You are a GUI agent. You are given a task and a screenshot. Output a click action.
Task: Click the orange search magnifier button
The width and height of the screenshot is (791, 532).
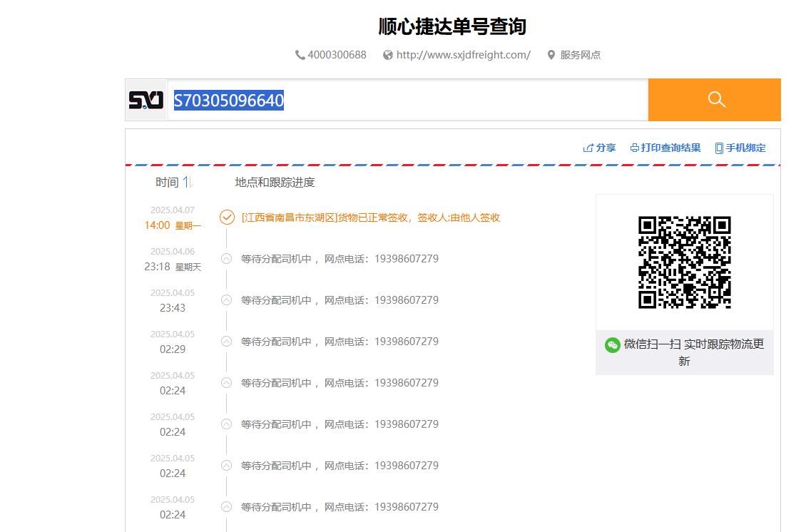pos(714,100)
